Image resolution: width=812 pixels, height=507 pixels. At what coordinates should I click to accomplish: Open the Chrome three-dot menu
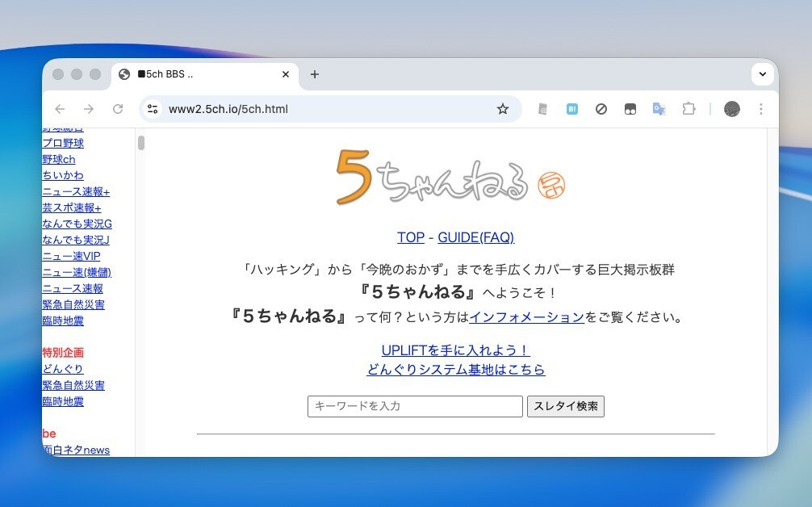click(x=760, y=109)
